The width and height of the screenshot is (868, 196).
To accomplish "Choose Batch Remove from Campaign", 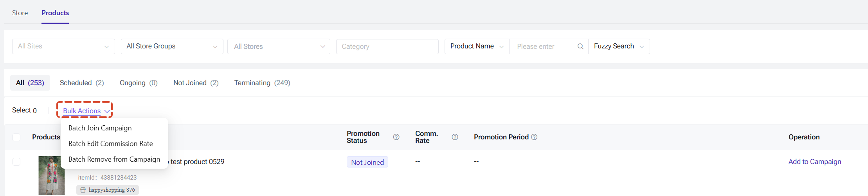I will (114, 159).
